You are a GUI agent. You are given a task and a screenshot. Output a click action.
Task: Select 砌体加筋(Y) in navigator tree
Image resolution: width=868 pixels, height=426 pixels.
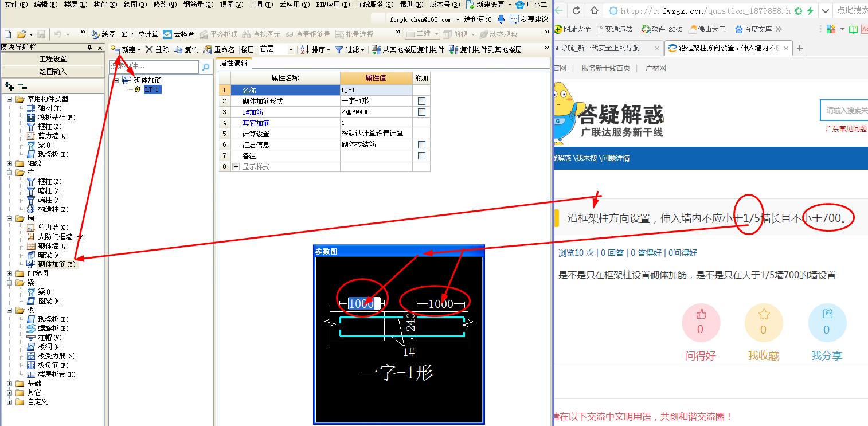point(56,264)
